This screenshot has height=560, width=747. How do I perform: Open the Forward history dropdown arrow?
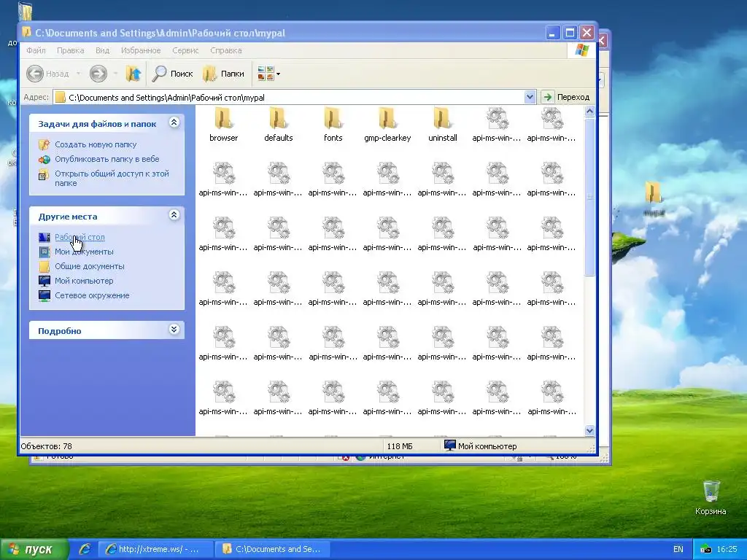click(115, 74)
